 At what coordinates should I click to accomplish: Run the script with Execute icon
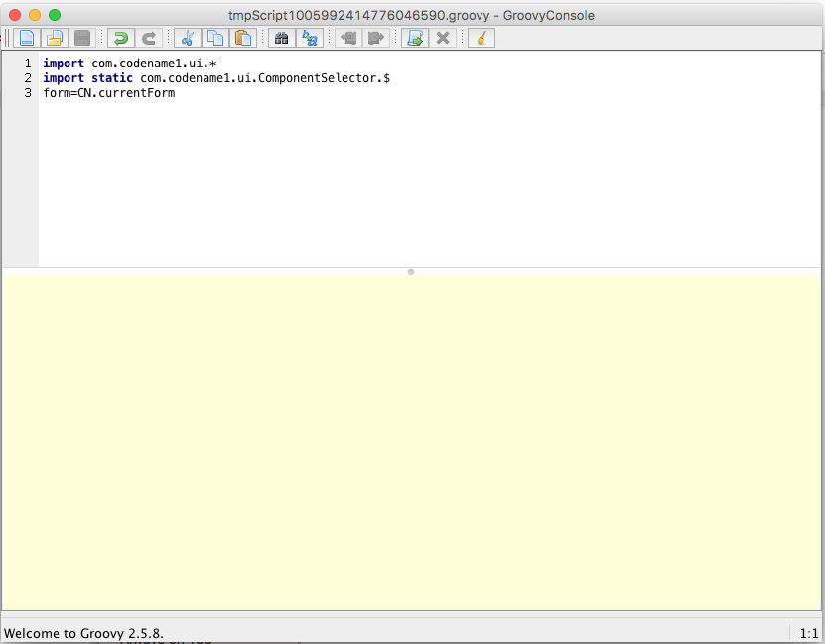415,38
